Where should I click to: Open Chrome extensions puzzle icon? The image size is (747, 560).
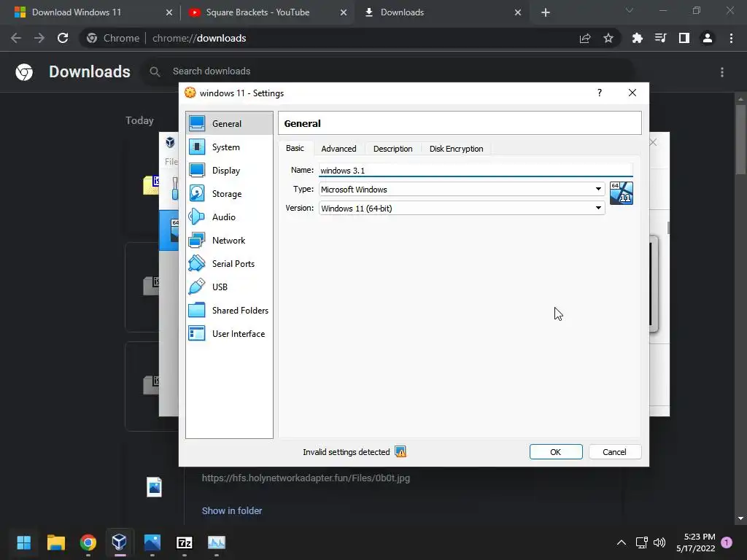pos(637,38)
